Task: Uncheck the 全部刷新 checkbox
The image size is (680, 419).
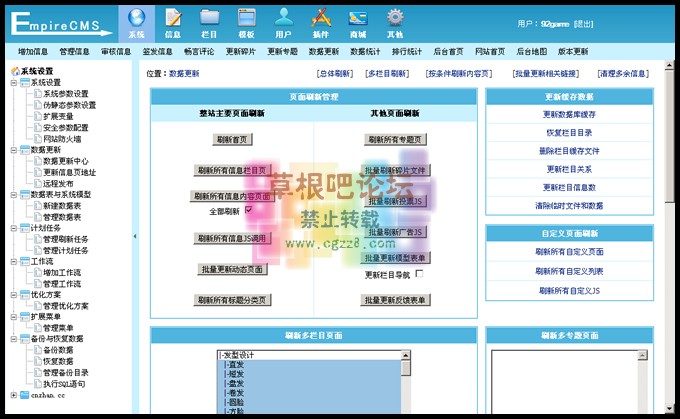Action: pyautogui.click(x=248, y=210)
